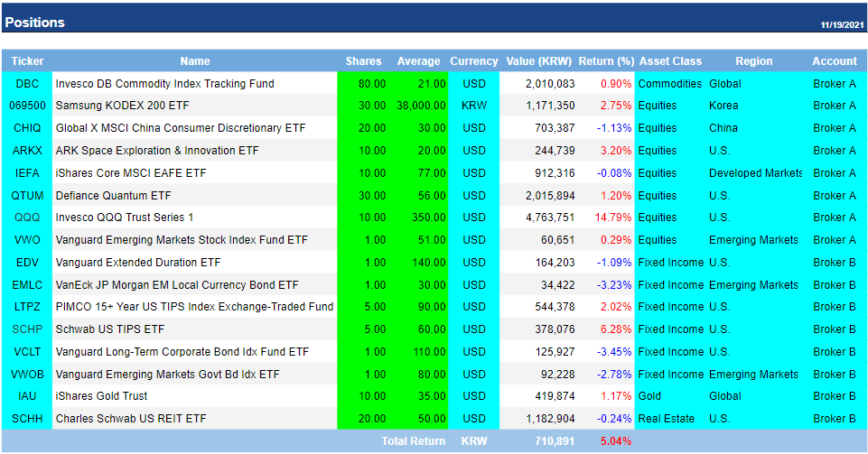Image resolution: width=868 pixels, height=454 pixels.
Task: Select the 5.04% total return cell
Action: pos(616,441)
